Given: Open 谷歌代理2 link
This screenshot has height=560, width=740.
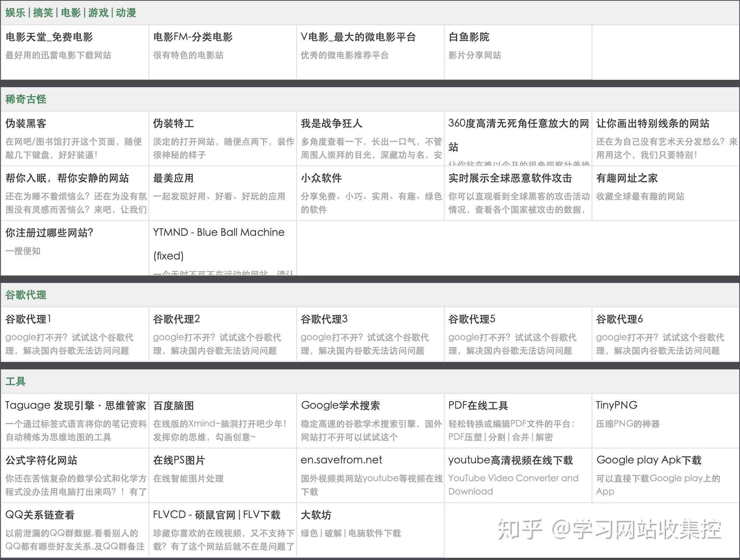Looking at the screenshot, I should click(x=177, y=319).
